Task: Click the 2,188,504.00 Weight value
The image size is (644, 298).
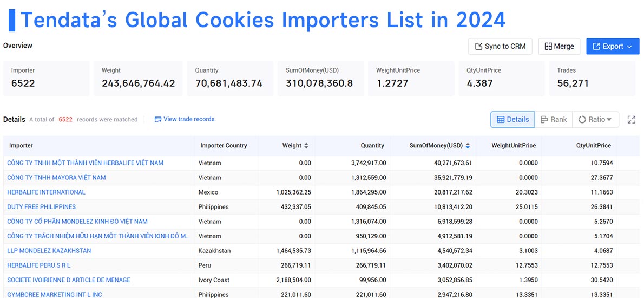Action: [x=294, y=280]
